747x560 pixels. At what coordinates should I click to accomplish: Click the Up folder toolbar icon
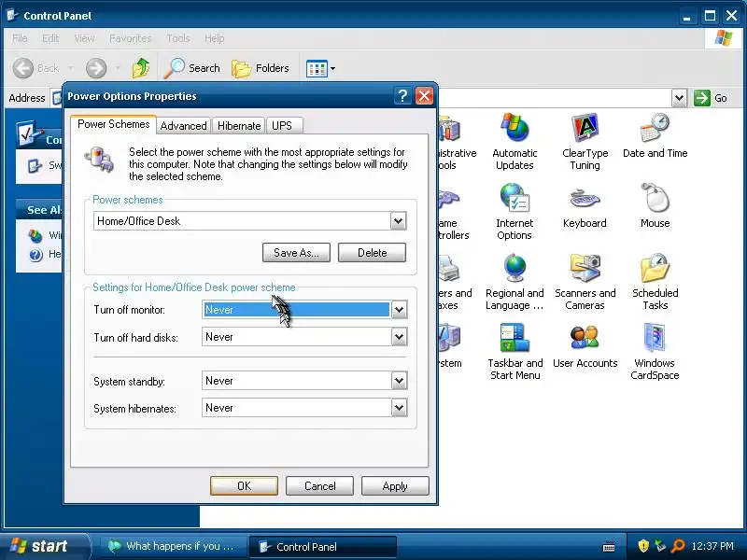coord(141,68)
